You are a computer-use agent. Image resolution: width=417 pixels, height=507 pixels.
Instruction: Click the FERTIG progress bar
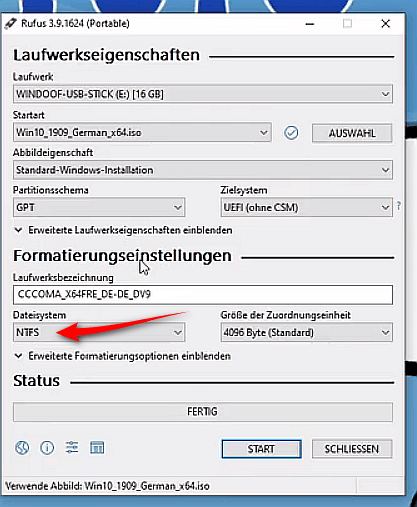[x=203, y=412]
